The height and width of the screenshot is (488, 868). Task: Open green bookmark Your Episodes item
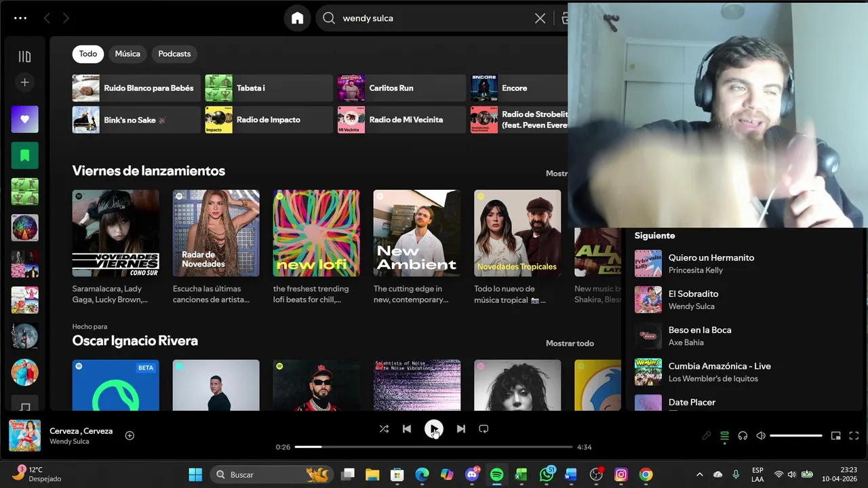coord(24,155)
